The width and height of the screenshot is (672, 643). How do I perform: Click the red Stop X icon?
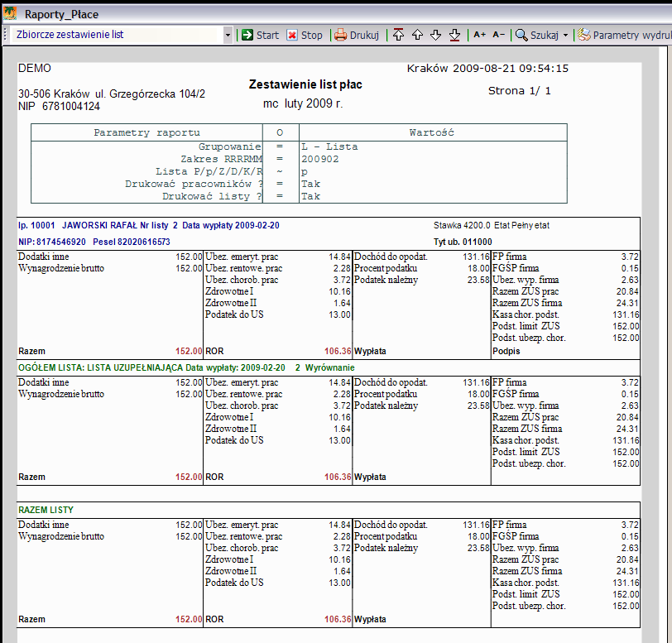tap(292, 35)
